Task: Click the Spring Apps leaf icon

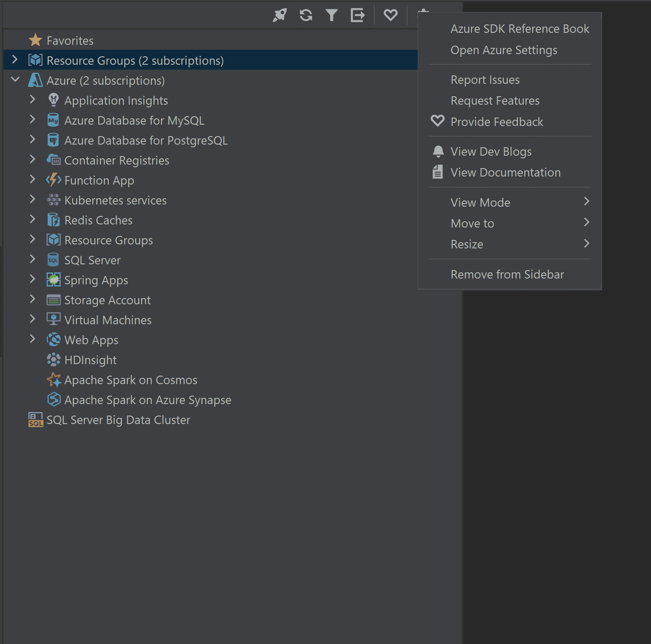Action: [x=54, y=280]
